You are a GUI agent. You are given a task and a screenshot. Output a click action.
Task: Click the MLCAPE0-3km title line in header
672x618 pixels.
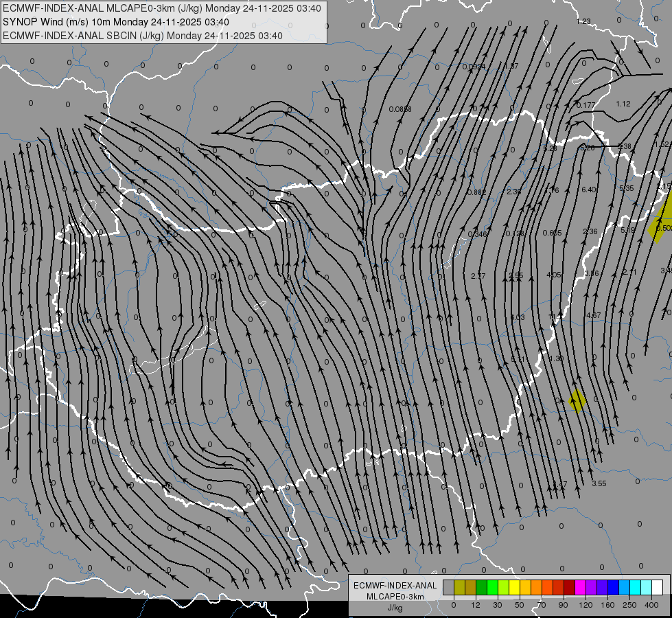[x=161, y=8]
